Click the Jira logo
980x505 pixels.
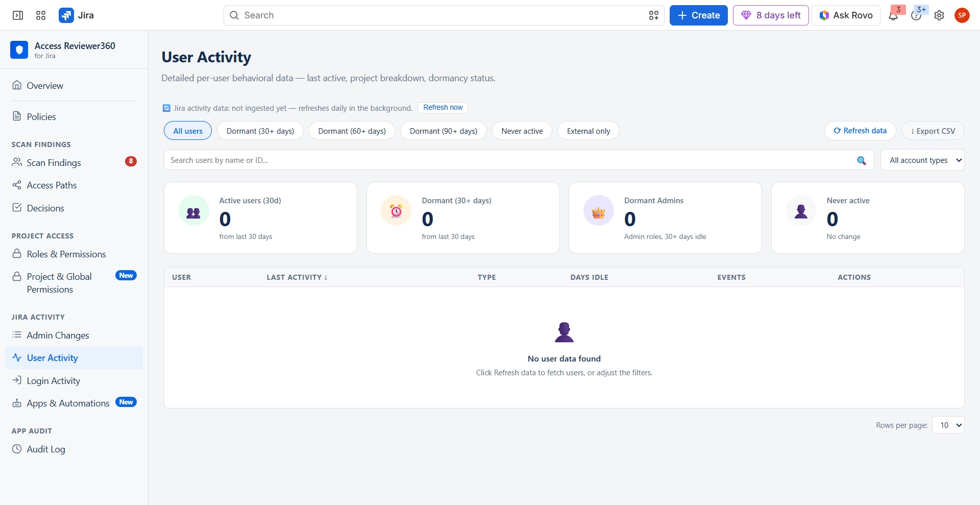(77, 15)
